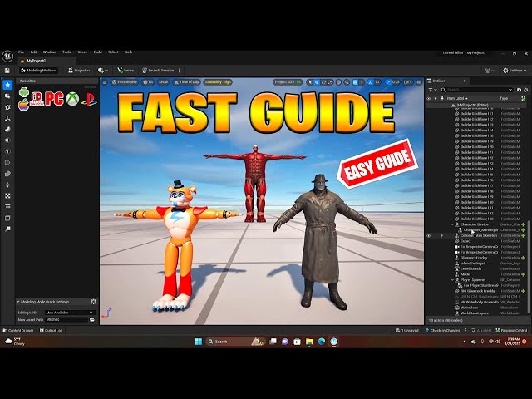
Task: Toggle scale snapping in viewport toolbar
Action: (x=388, y=82)
